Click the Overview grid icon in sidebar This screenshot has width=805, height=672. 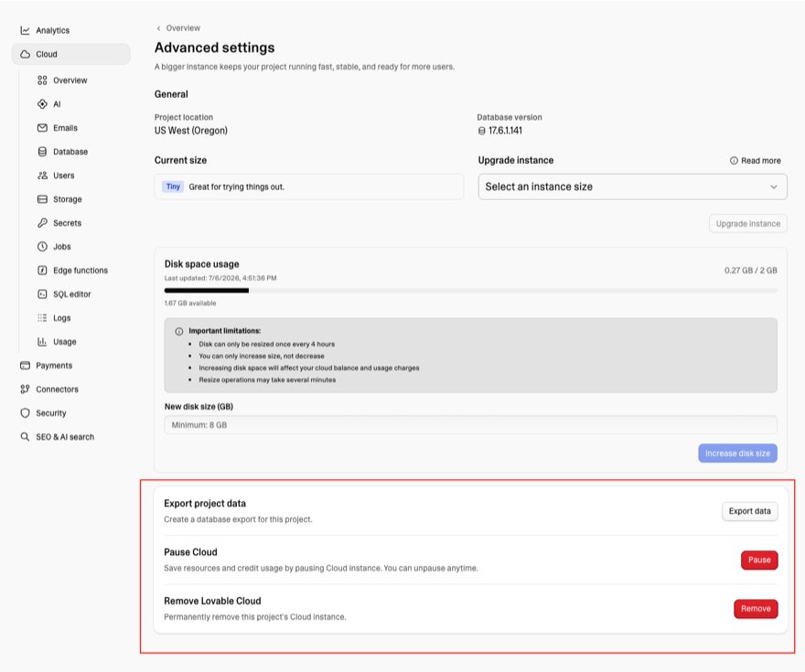pos(42,80)
